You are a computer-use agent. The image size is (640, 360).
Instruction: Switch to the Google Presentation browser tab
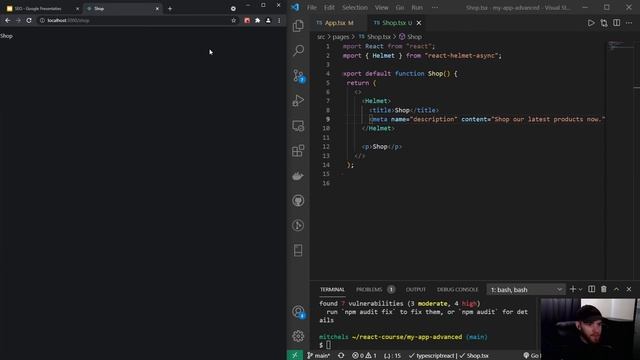tap(42, 8)
